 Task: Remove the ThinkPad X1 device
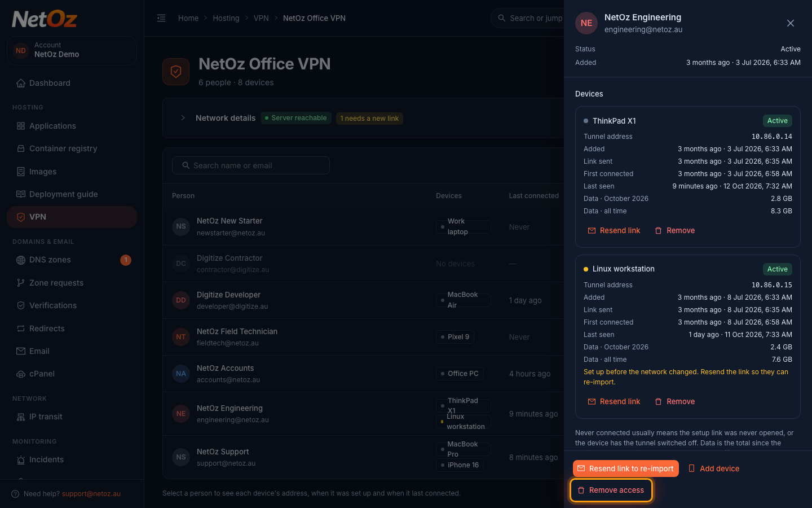(674, 230)
